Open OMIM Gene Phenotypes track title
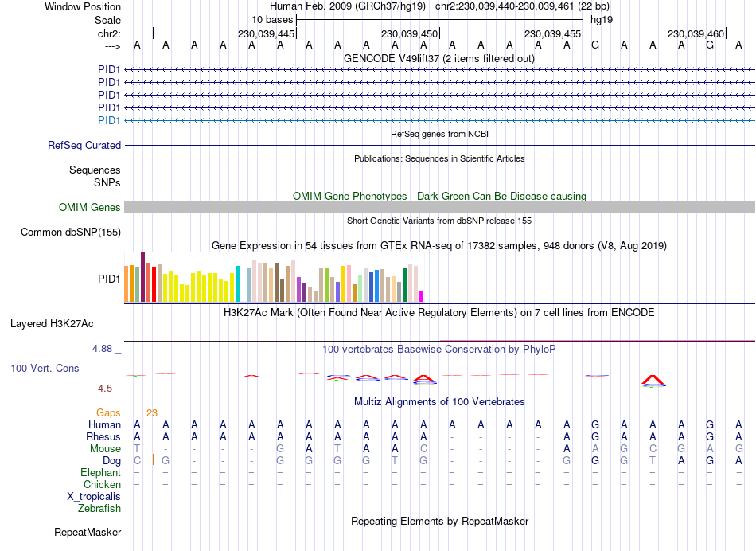Viewport: 756px width, 551px height. tap(439, 196)
